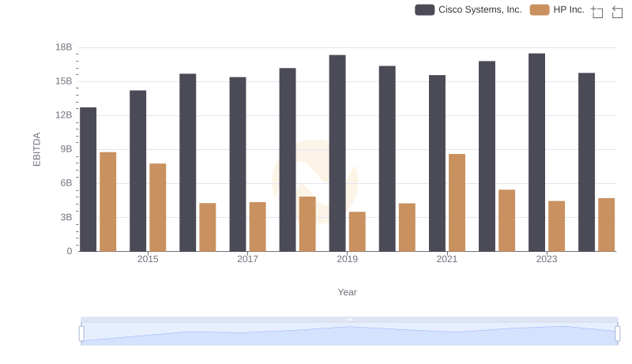The width and height of the screenshot is (632, 364).
Task: Click the x-axis label 2019
Action: click(x=347, y=259)
